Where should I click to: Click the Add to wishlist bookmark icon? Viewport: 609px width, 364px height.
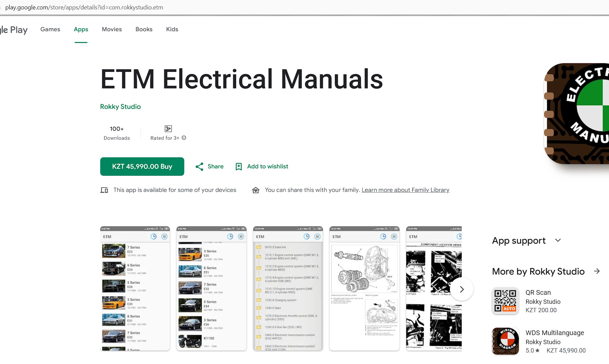239,166
